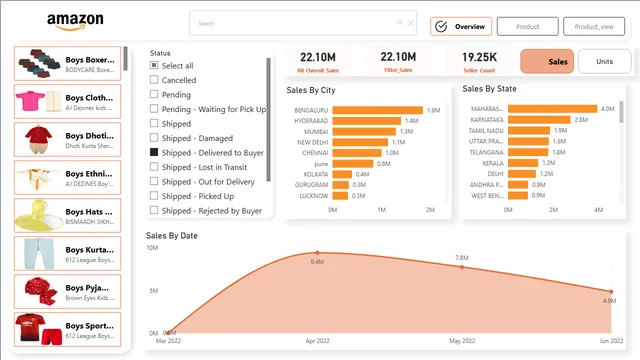This screenshot has width=640, height=360.
Task: Click the Sales By State chart title
Action: [489, 89]
